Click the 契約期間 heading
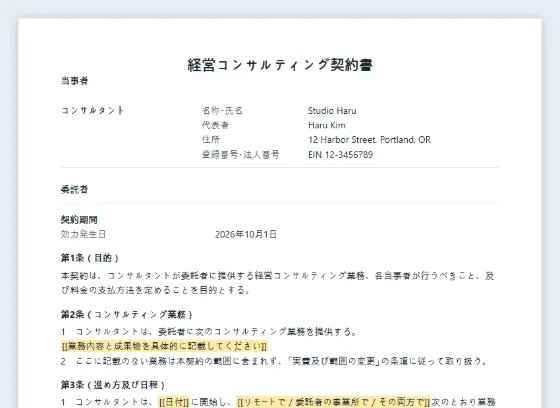The image size is (560, 408). pyautogui.click(x=79, y=220)
